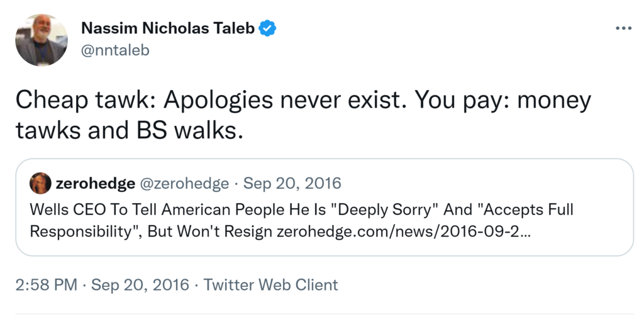Screen dimensions: 644x322
Task: Open the zerohedge.com/news article link
Action: point(403,231)
